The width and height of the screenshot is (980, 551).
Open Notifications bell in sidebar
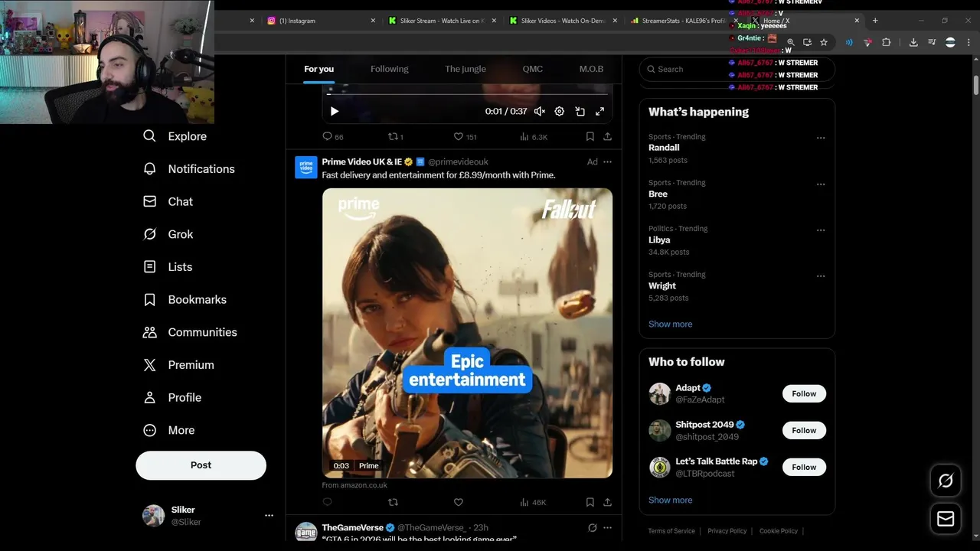click(x=188, y=169)
